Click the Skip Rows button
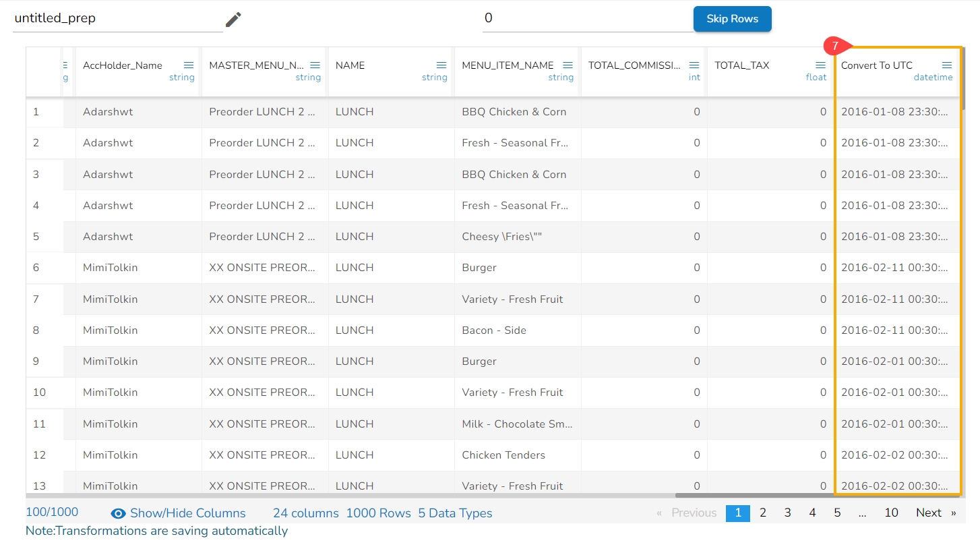 732,19
